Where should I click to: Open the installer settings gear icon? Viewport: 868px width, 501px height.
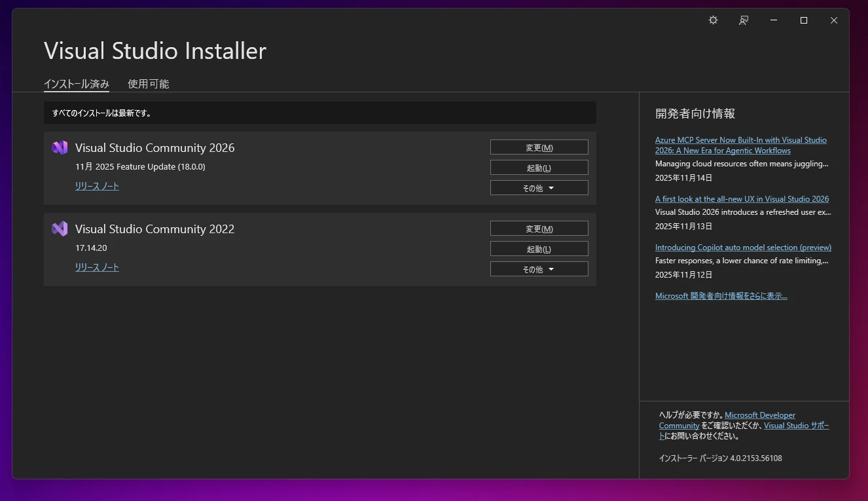point(713,20)
